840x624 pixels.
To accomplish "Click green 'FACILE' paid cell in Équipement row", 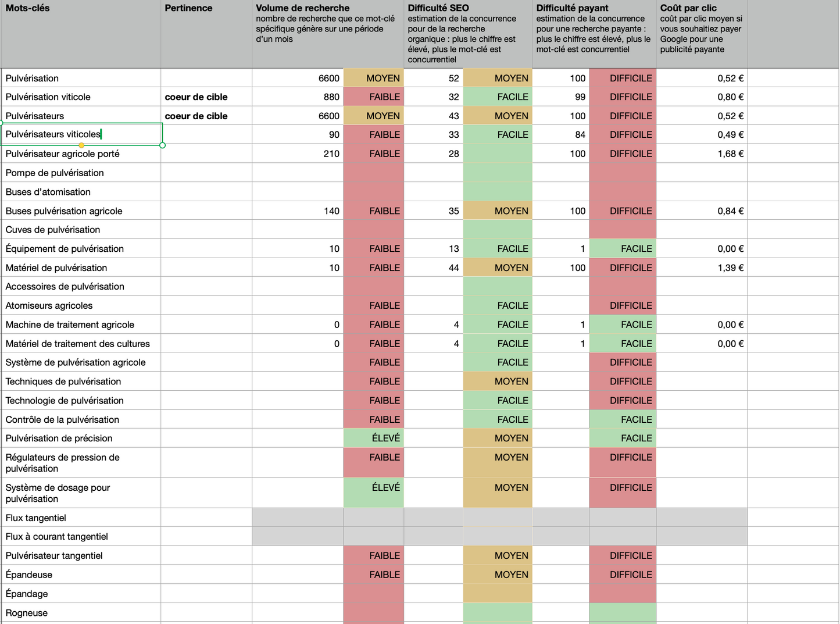I will 623,248.
